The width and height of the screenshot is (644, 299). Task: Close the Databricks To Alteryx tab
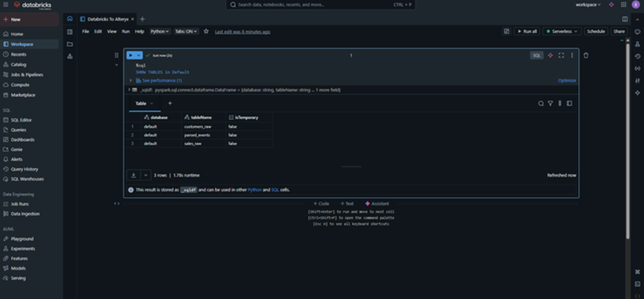(x=133, y=19)
